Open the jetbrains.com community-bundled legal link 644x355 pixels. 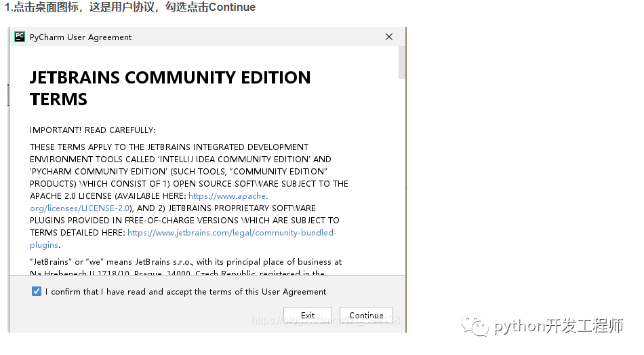[x=232, y=233]
